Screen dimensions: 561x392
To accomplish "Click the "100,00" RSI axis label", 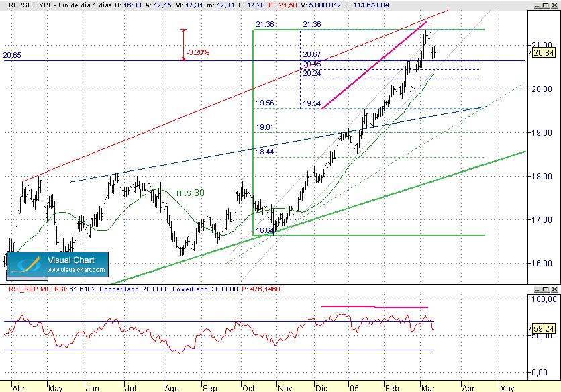I will click(x=544, y=299).
